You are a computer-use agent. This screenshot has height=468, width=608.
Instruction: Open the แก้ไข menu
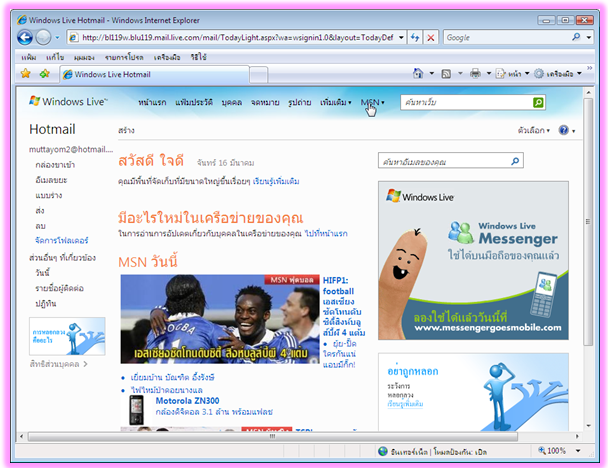[55, 57]
